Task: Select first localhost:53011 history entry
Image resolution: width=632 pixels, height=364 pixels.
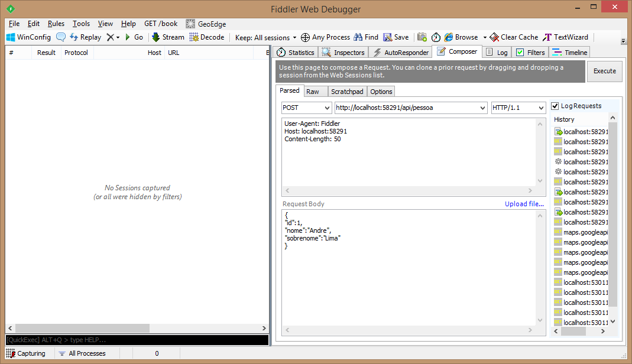Action: [x=581, y=282]
